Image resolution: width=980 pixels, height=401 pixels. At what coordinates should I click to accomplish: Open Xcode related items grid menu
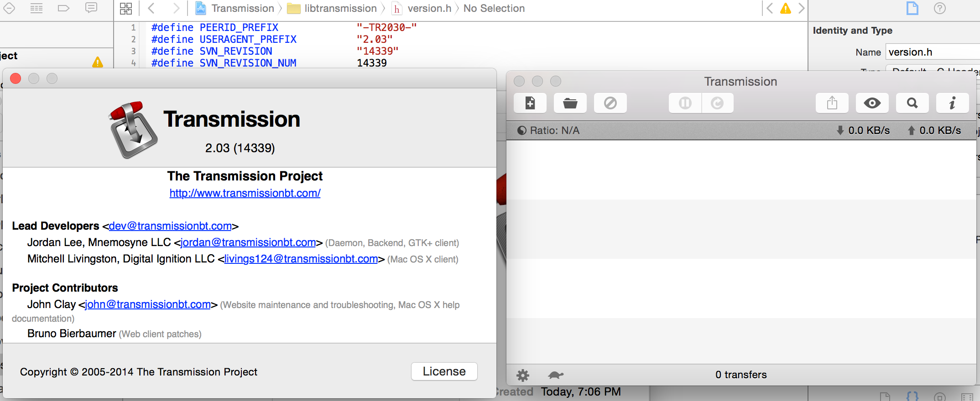coord(126,8)
